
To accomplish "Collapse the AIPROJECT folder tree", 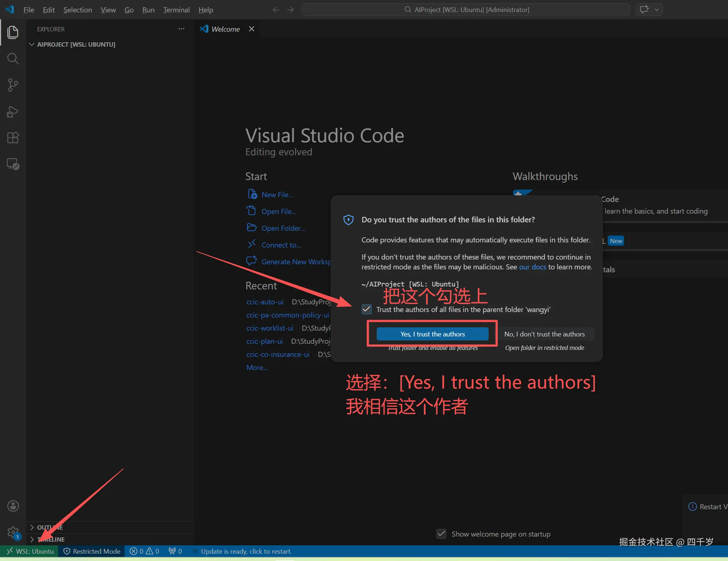I will point(32,44).
